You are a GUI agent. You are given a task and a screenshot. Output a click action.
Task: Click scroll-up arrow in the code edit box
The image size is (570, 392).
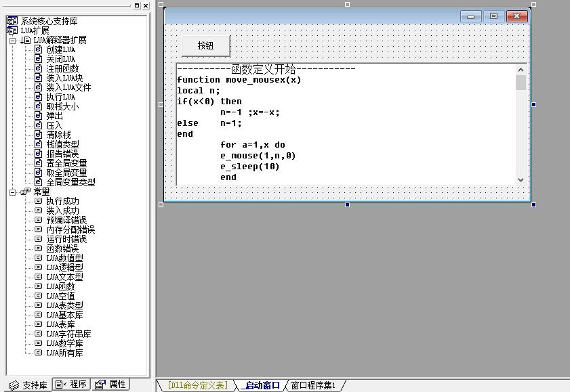(x=521, y=70)
